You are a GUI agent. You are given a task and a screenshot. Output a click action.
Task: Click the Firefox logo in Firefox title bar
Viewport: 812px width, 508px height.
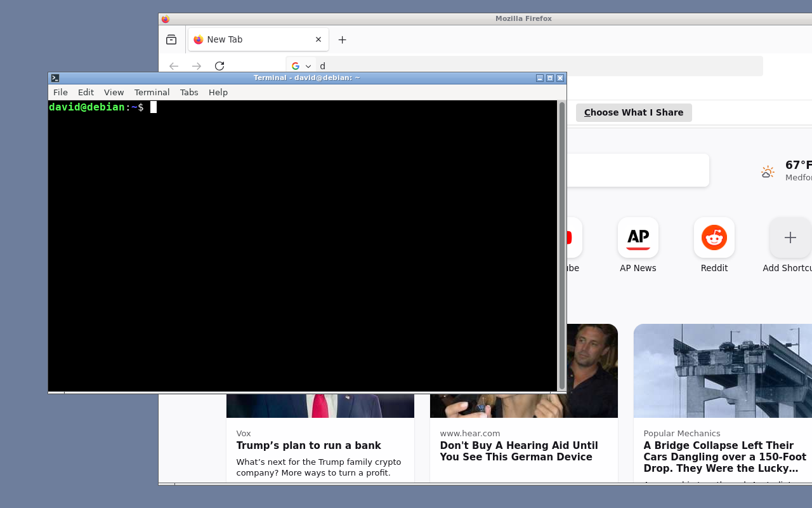coord(166,19)
